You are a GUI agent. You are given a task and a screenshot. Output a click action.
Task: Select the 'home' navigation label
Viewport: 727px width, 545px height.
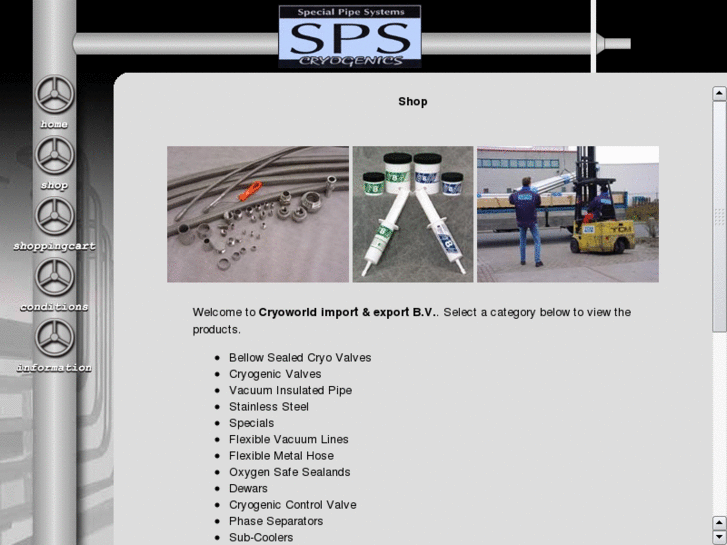coord(54,124)
